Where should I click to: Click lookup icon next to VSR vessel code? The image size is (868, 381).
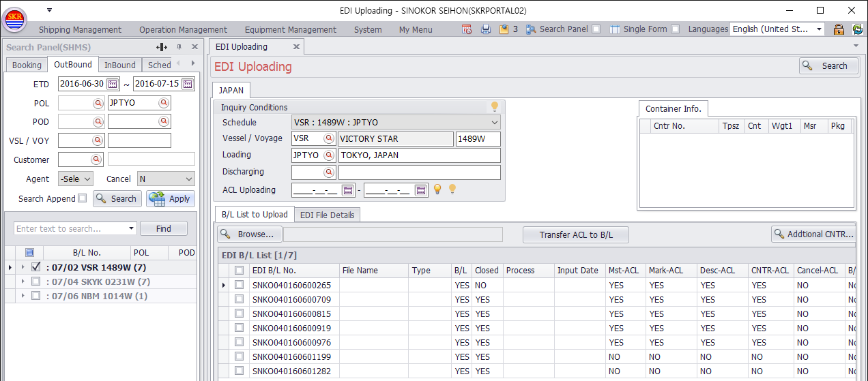329,138
